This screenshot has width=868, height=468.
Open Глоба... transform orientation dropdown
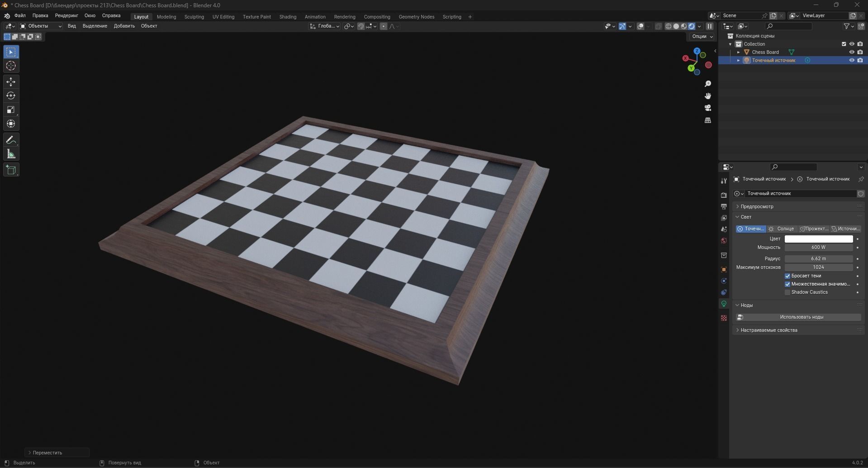(x=324, y=26)
